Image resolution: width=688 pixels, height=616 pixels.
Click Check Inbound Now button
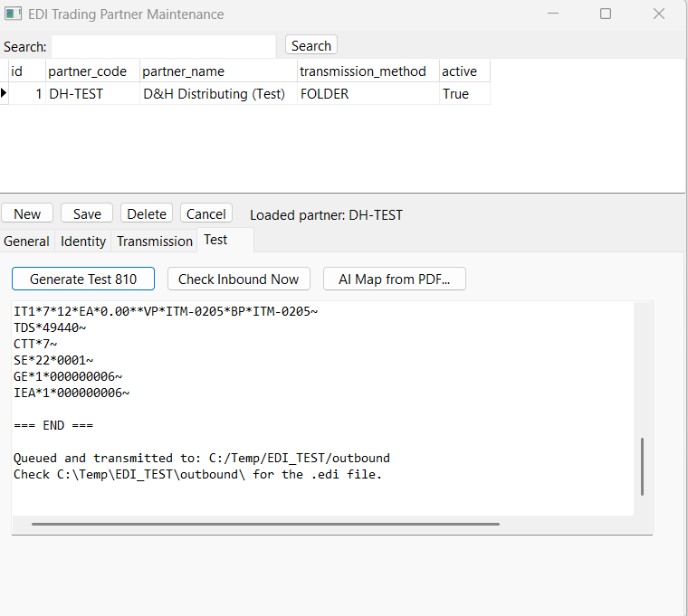[239, 279]
